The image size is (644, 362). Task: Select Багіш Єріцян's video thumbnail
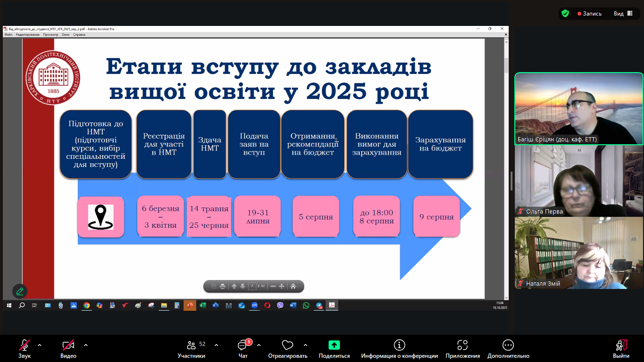pyautogui.click(x=579, y=108)
